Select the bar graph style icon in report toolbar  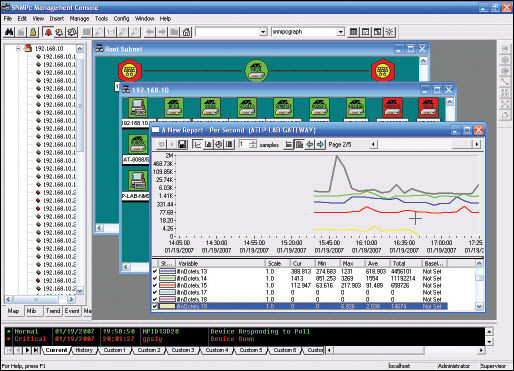point(208,144)
